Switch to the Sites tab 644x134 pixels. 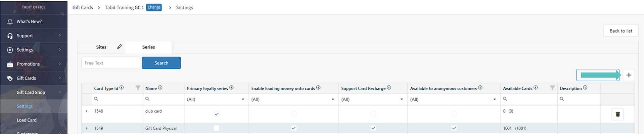[x=101, y=47]
